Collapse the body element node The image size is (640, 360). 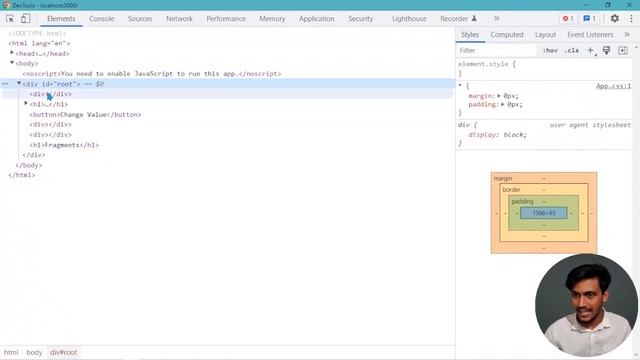coord(12,63)
